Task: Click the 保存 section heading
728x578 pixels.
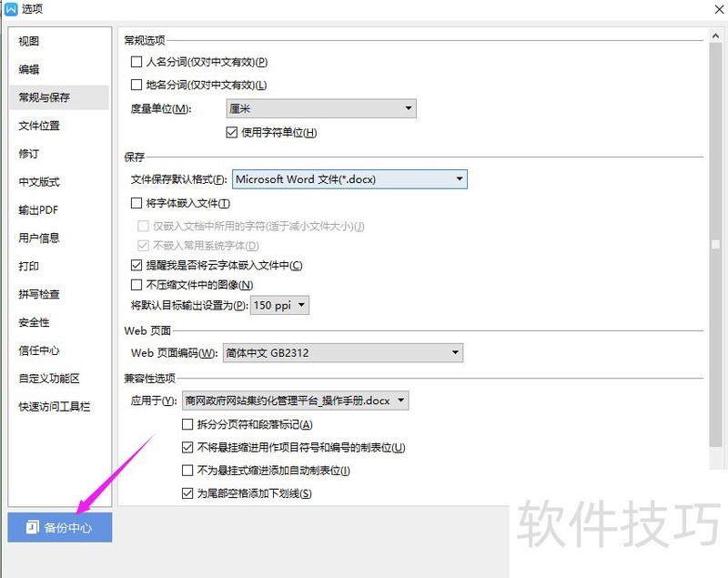Action: (135, 157)
